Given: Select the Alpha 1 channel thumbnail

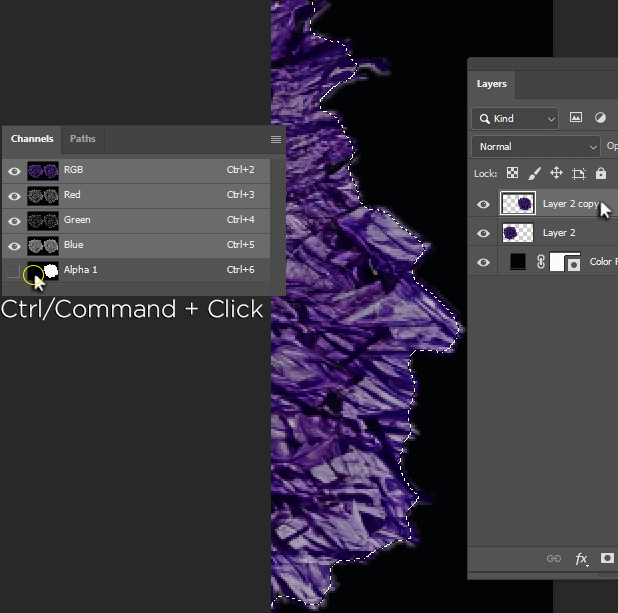Looking at the screenshot, I should click(x=43, y=271).
